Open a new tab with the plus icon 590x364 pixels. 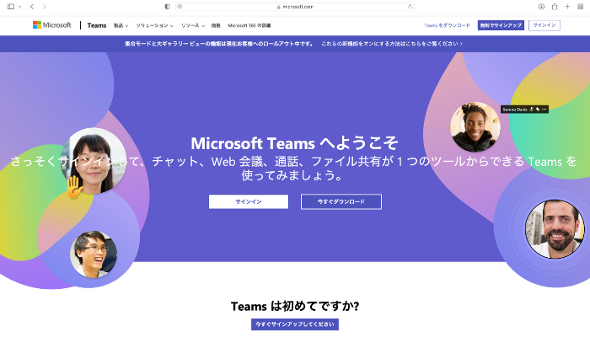[x=567, y=7]
